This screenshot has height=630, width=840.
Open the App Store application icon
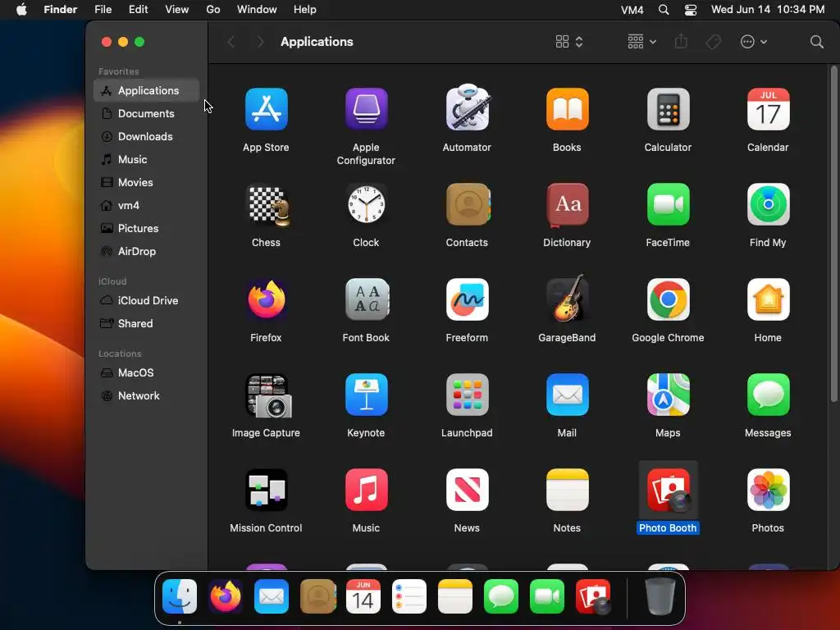click(x=267, y=109)
